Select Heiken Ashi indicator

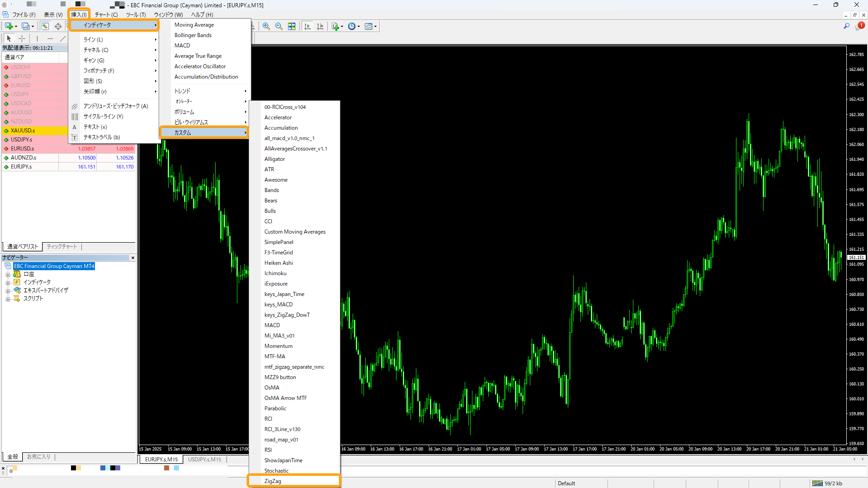(278, 263)
